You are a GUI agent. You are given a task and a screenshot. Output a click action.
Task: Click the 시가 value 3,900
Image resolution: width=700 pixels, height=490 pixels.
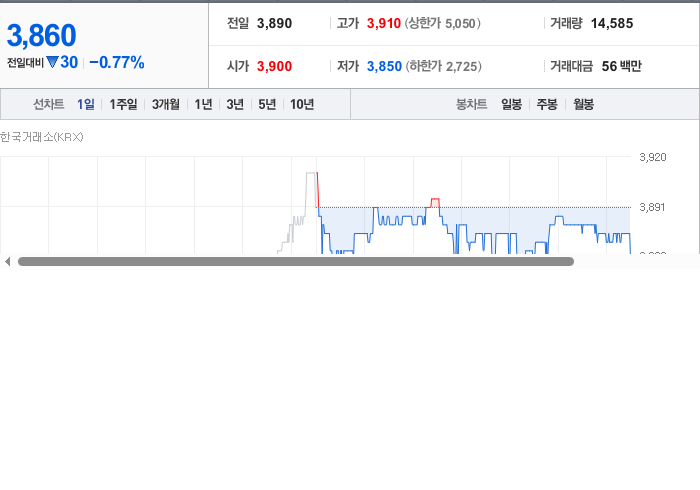click(274, 66)
